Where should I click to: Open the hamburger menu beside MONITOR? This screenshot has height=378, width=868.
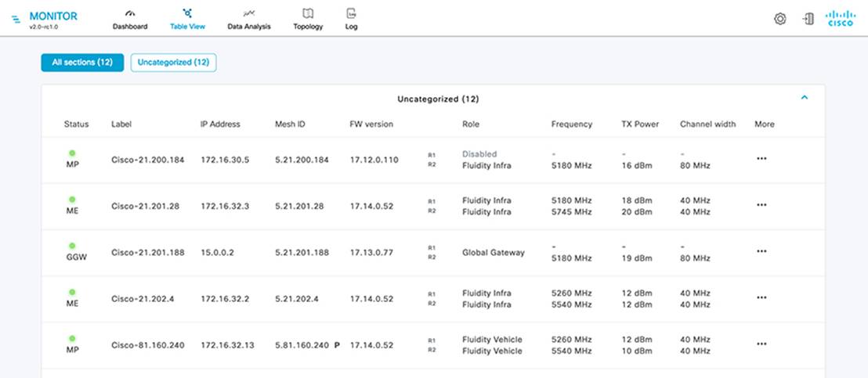pyautogui.click(x=16, y=20)
